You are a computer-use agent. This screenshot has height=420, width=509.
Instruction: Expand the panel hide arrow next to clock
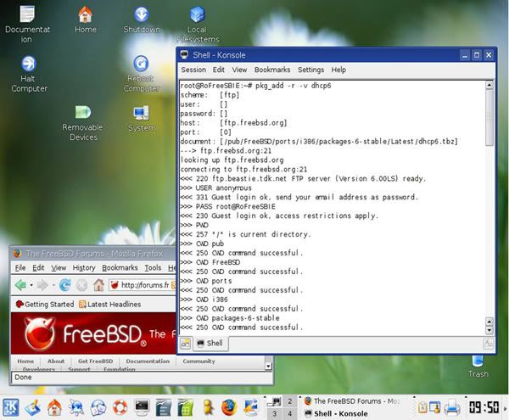(x=505, y=407)
